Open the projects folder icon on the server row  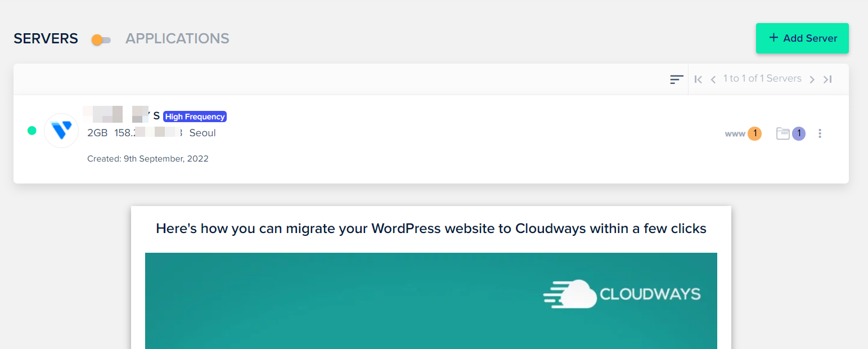(x=783, y=133)
